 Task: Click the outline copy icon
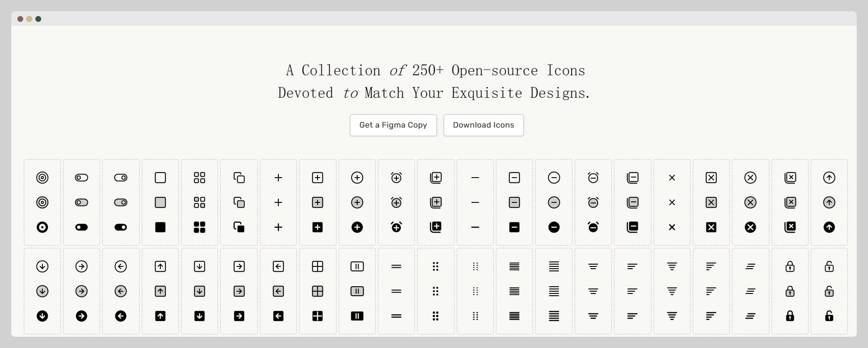point(239,178)
